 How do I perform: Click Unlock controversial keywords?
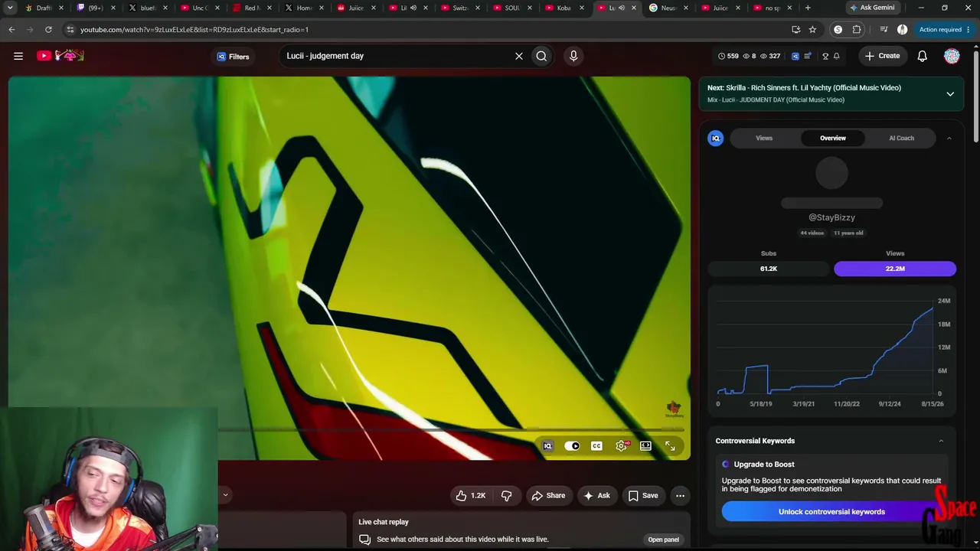tap(831, 512)
